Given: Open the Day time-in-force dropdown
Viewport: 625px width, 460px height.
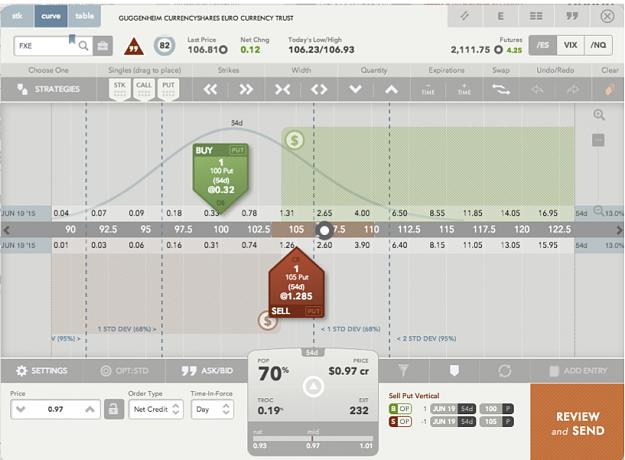Looking at the screenshot, I should [212, 409].
